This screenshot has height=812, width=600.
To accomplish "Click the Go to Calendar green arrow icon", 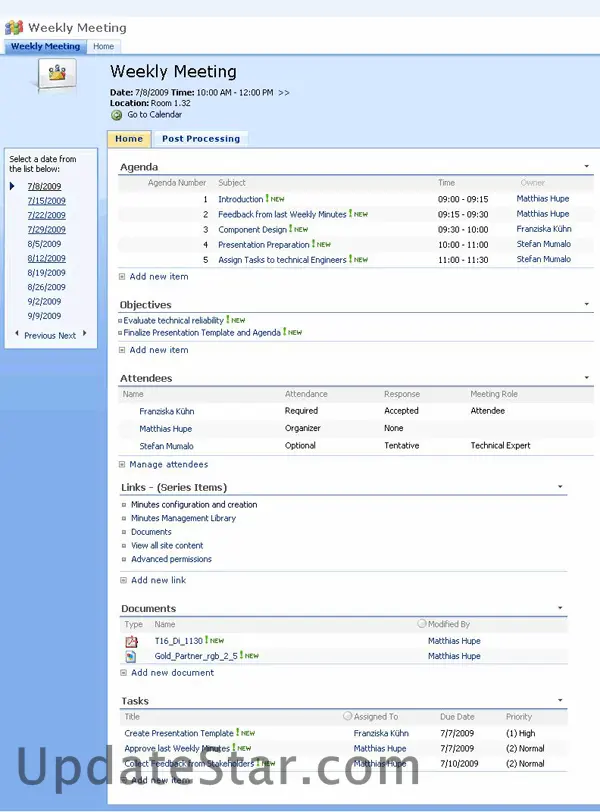I will pyautogui.click(x=117, y=115).
